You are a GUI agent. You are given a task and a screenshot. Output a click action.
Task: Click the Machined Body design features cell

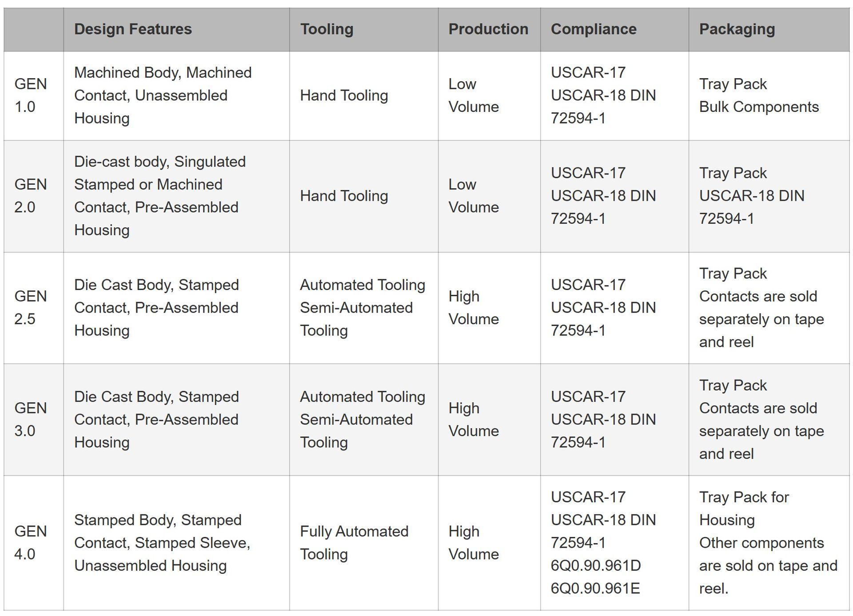[x=163, y=95]
